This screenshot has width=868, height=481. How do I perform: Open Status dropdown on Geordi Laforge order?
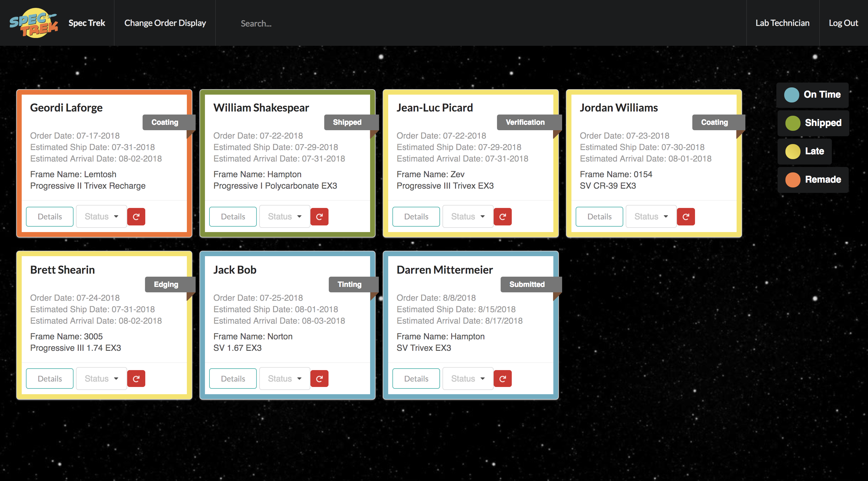(x=101, y=217)
